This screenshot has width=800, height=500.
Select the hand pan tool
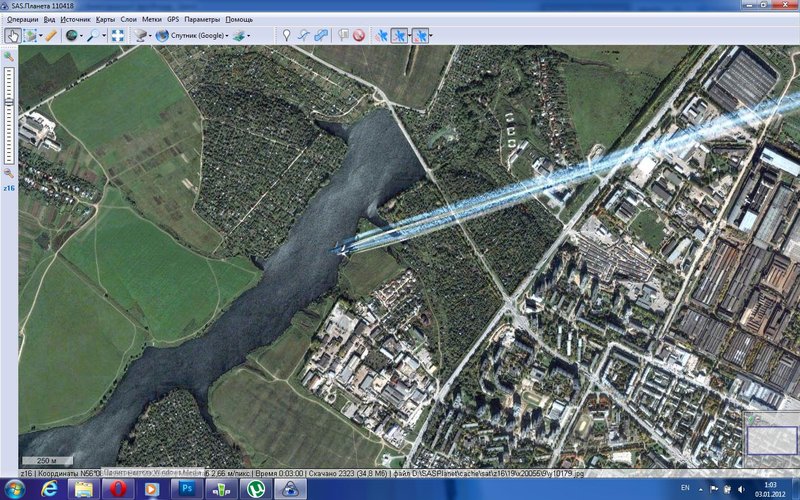coord(12,35)
